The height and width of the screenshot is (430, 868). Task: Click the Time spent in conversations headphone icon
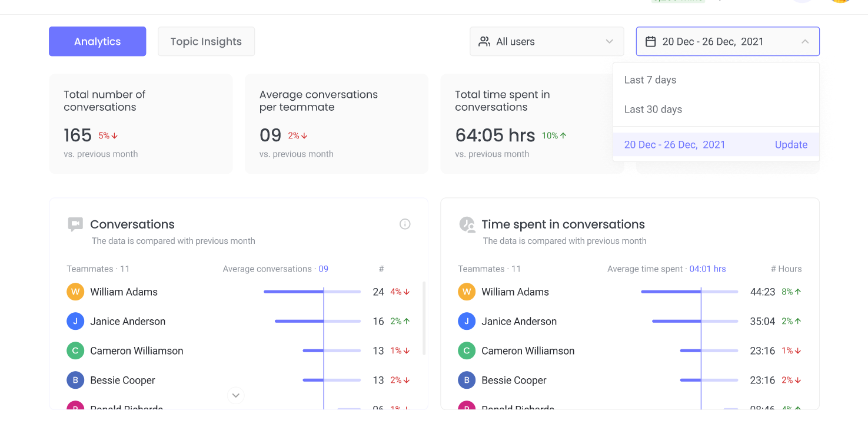click(x=467, y=224)
